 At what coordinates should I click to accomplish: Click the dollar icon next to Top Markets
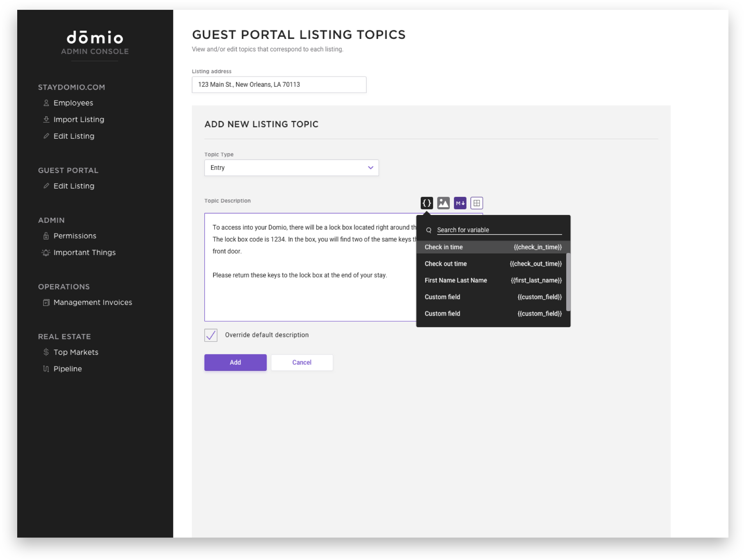coord(46,352)
